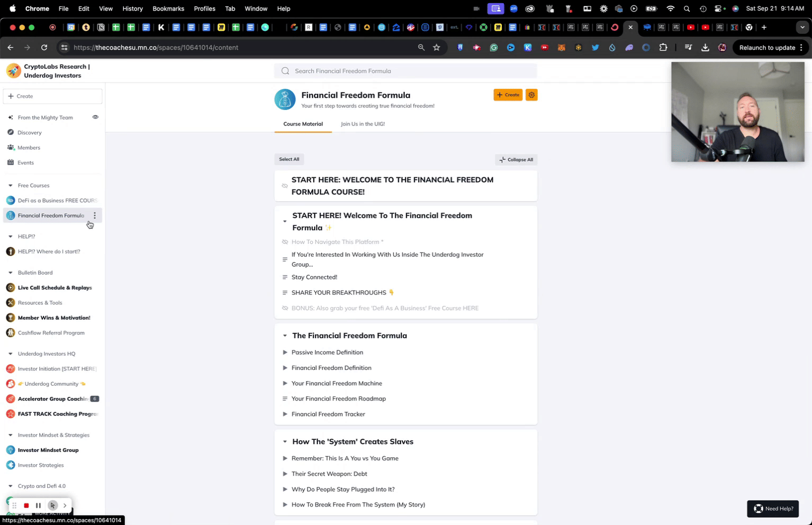812x525 pixels.
Task: Toggle eye icon next to From the Mighty Team
Action: pyautogui.click(x=95, y=117)
